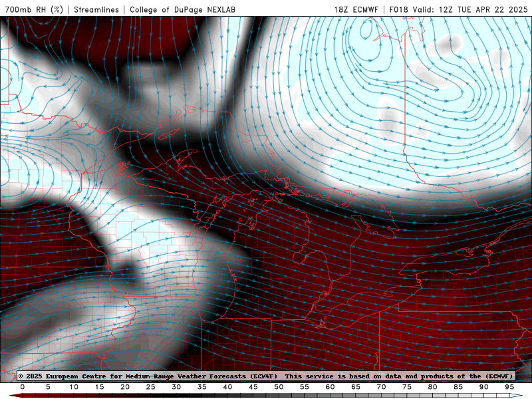Select the 'F018' forecast hour text
This screenshot has width=532, height=399.
point(399,9)
